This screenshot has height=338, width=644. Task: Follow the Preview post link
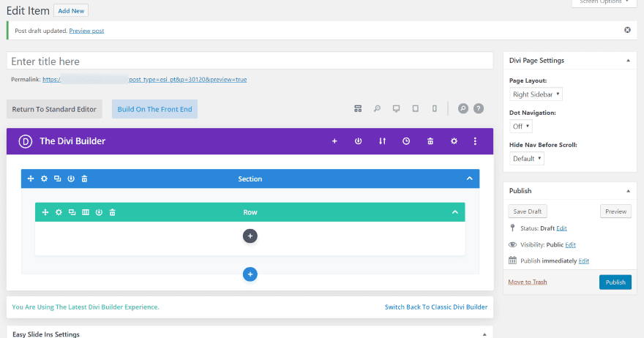pos(86,31)
